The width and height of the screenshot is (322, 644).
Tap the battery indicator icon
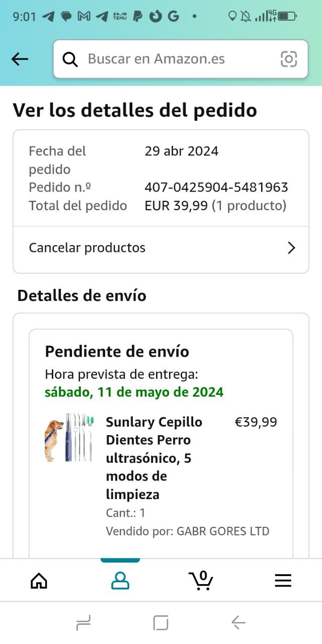287,16
